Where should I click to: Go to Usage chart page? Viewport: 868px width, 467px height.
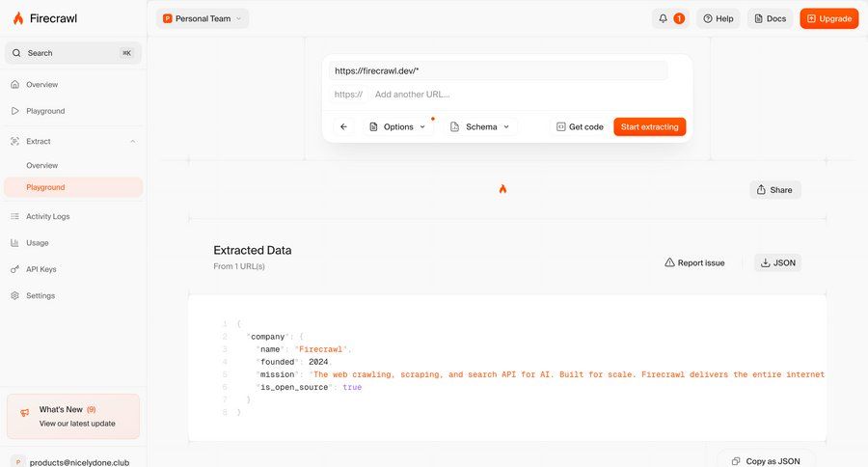(37, 243)
